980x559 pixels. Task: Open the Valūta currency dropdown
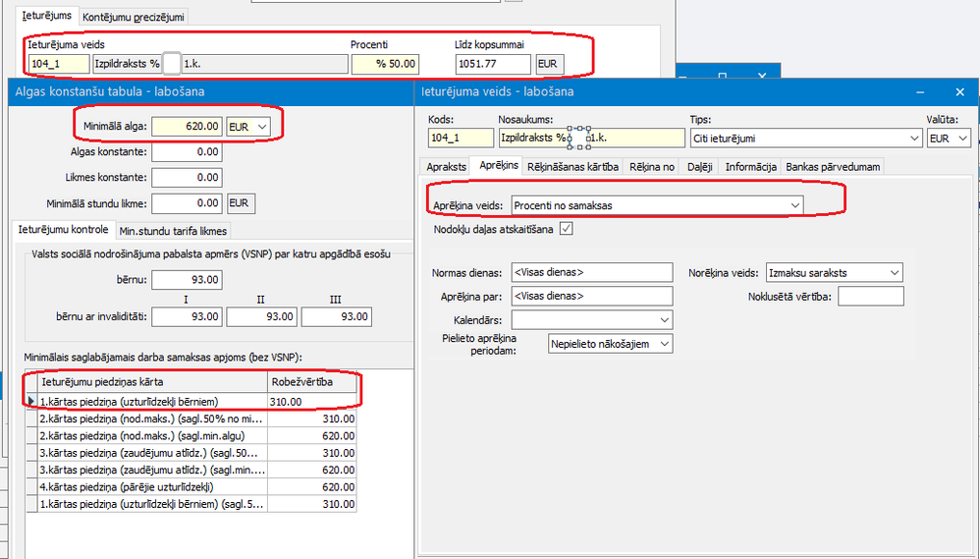(x=961, y=139)
